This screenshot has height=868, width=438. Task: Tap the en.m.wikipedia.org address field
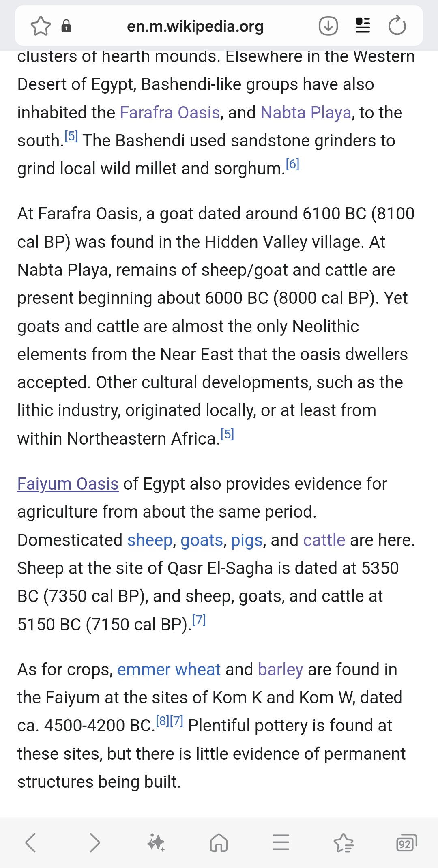195,26
